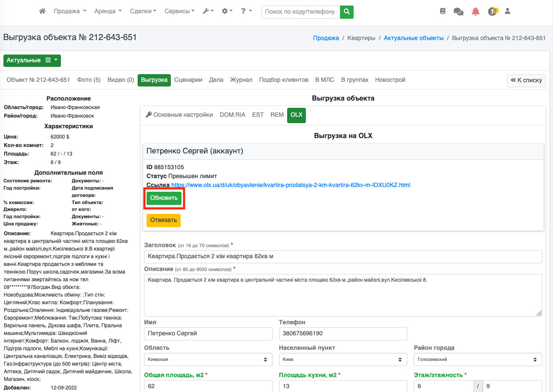
Task: Click the home icon in navbar
Action: coord(42,12)
